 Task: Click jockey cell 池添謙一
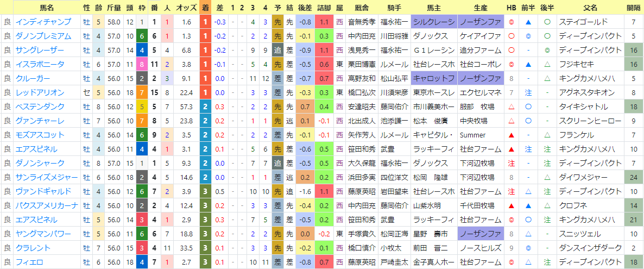(394, 121)
